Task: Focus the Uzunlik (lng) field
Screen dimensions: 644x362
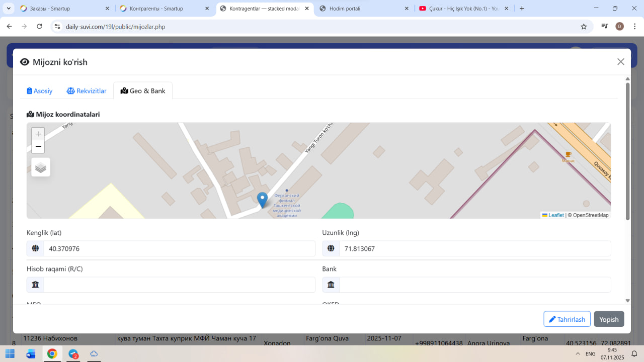Action: [474, 248]
